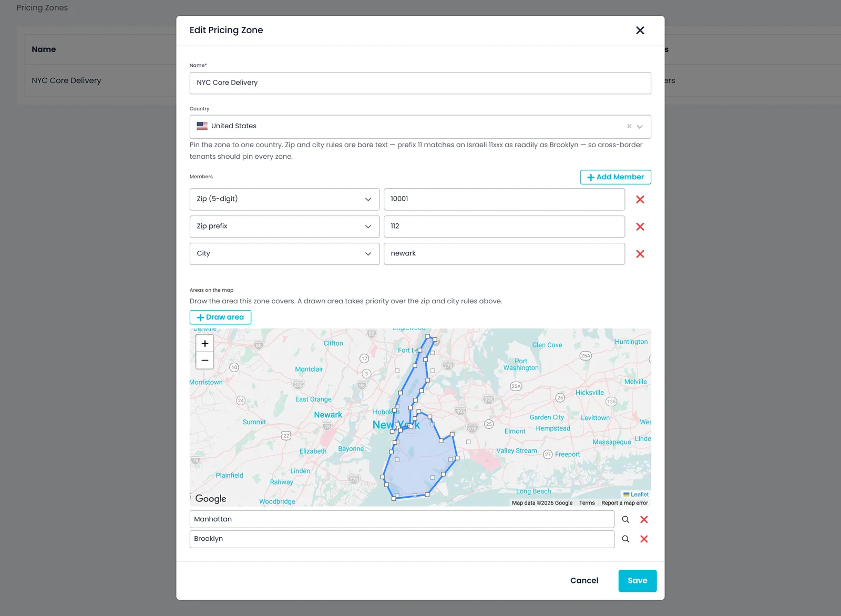Delete the Brooklyn drawn area
The image size is (841, 616).
click(644, 539)
